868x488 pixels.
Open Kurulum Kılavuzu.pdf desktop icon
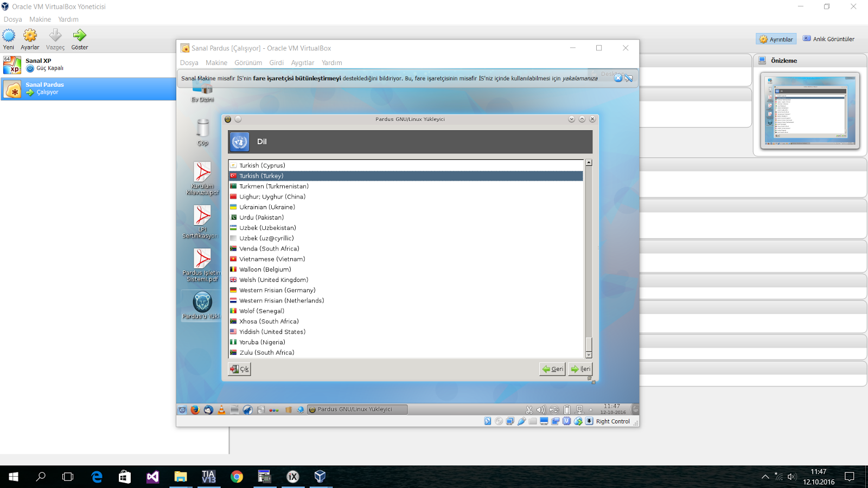(x=202, y=178)
